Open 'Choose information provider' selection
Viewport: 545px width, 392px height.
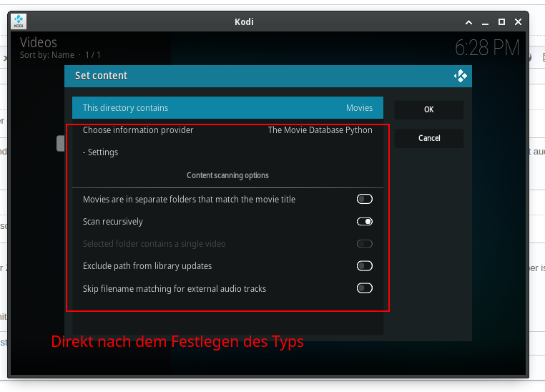point(227,130)
